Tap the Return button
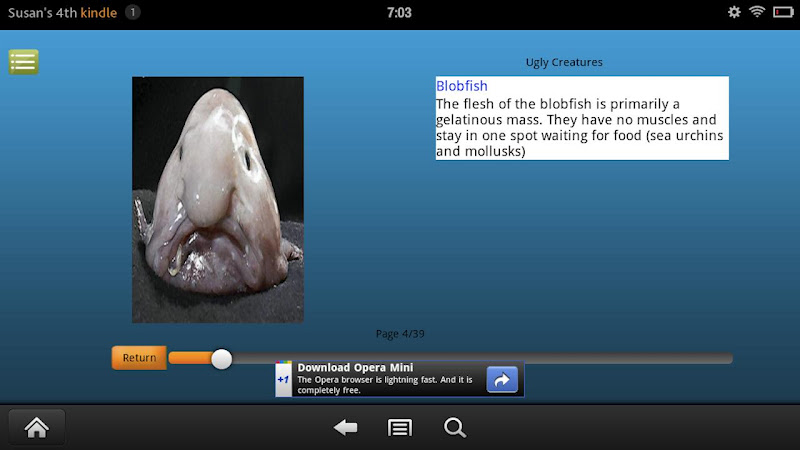The image size is (800, 450). click(x=139, y=358)
